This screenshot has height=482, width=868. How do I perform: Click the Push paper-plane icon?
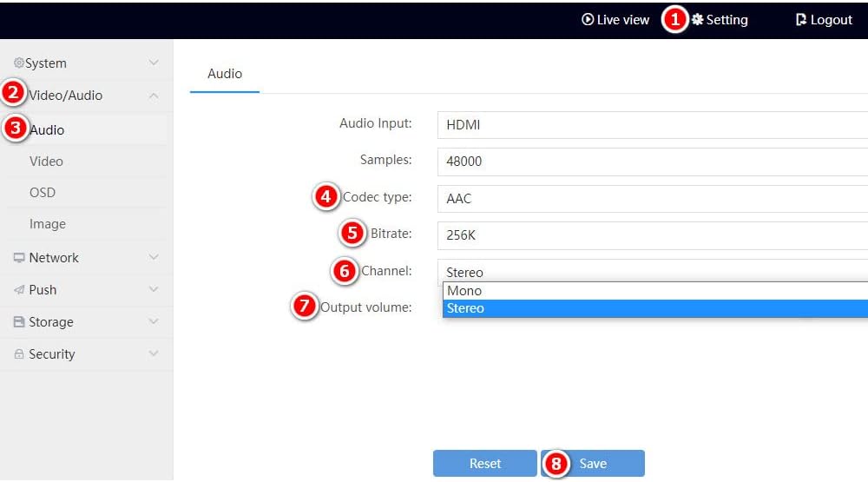click(19, 290)
